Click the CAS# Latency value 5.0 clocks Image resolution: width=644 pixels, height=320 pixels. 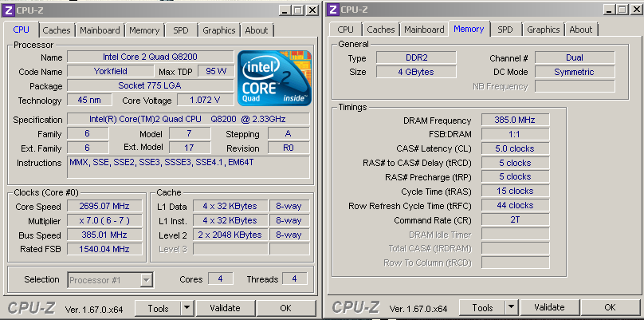pos(515,148)
